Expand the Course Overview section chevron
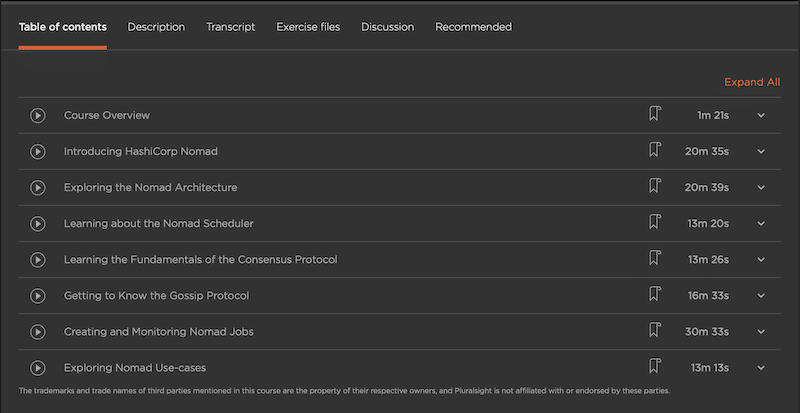The image size is (800, 413). coord(761,115)
